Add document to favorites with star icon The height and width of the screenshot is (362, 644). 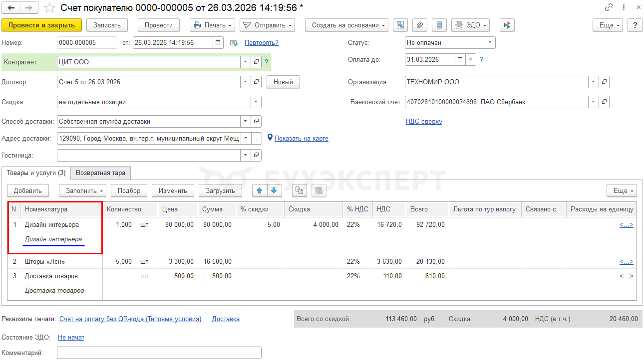(49, 7)
